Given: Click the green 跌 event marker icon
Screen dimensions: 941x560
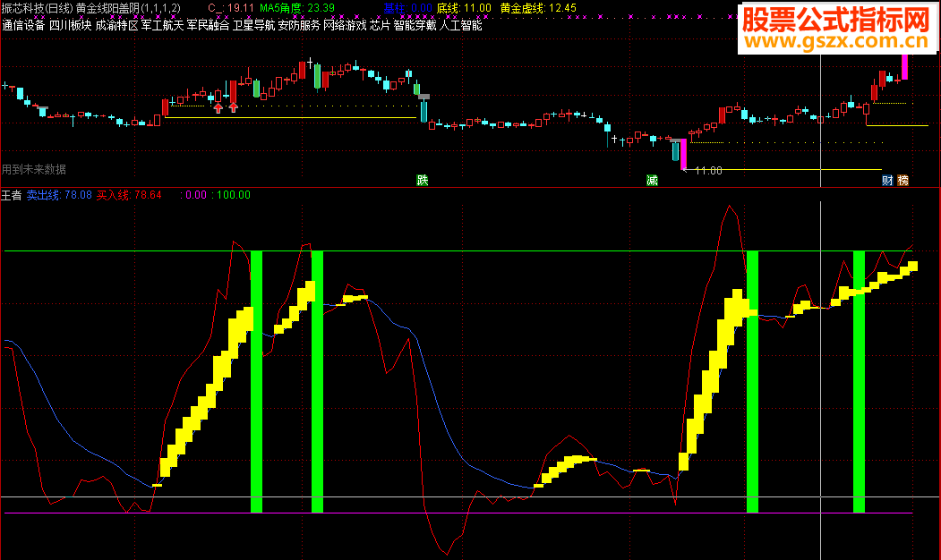Looking at the screenshot, I should [x=423, y=180].
